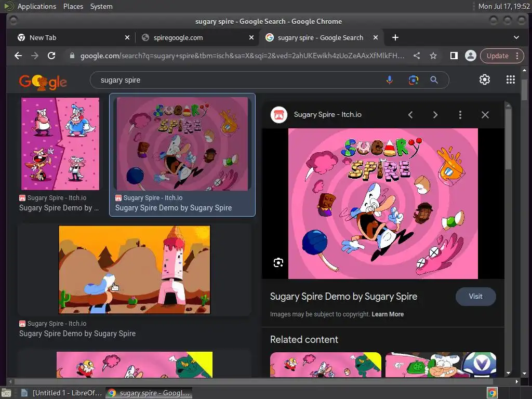The image size is (532, 399).
Task: Open Sugary Spire Demo by ... link under first image
Action: [x=59, y=208]
